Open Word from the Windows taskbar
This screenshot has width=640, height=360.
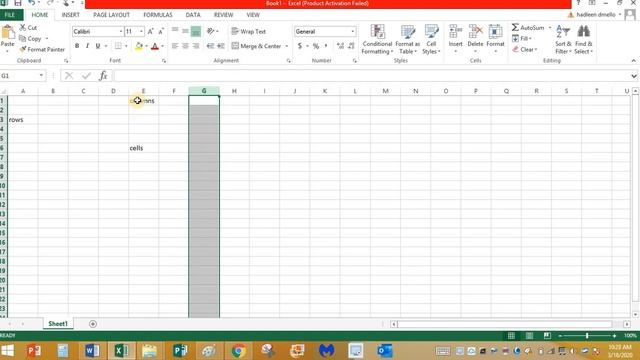(92, 350)
